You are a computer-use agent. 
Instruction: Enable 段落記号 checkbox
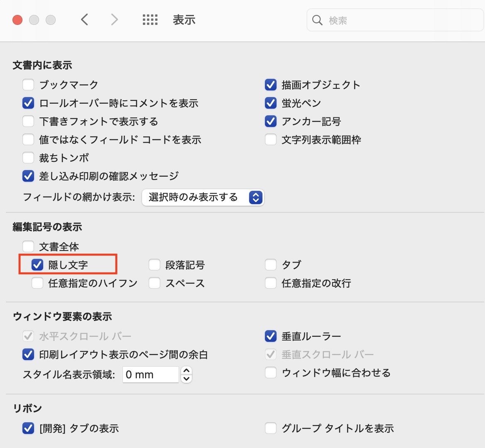tap(154, 265)
